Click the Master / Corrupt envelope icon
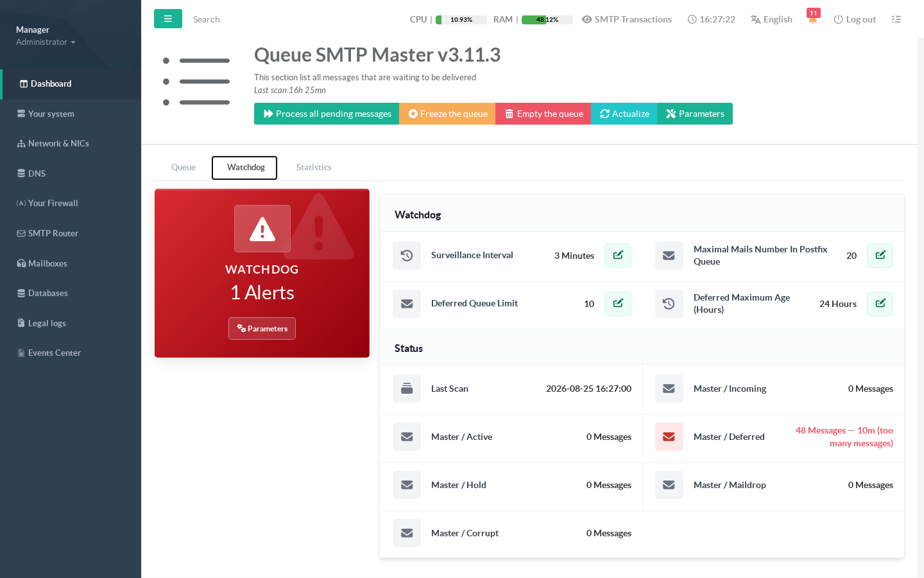Viewport: 924px width, 578px height. (x=407, y=533)
